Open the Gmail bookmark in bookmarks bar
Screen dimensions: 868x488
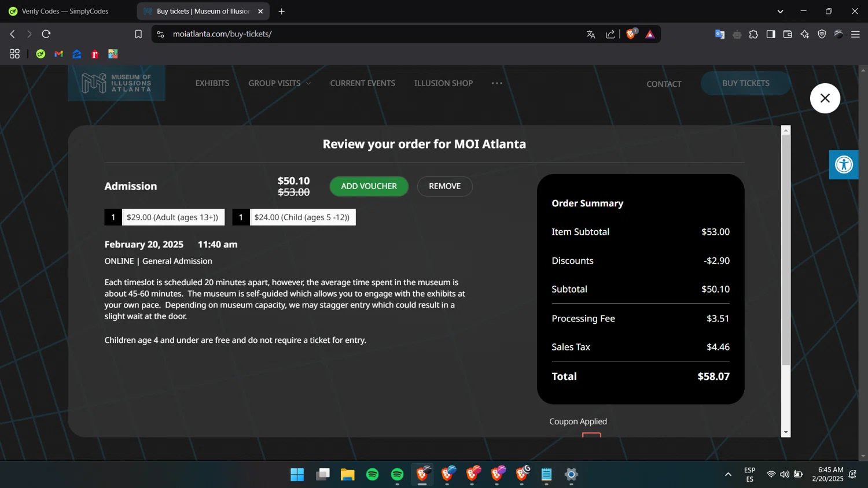click(58, 54)
